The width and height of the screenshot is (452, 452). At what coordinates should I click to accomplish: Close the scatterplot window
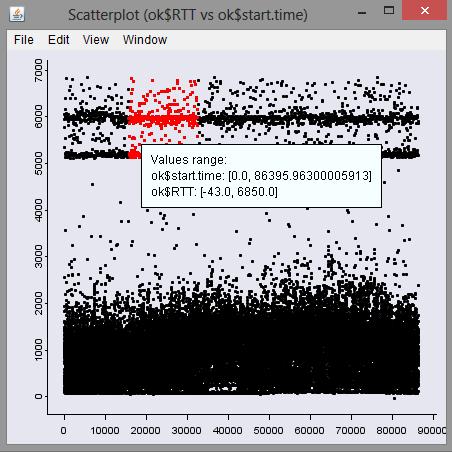click(x=425, y=11)
